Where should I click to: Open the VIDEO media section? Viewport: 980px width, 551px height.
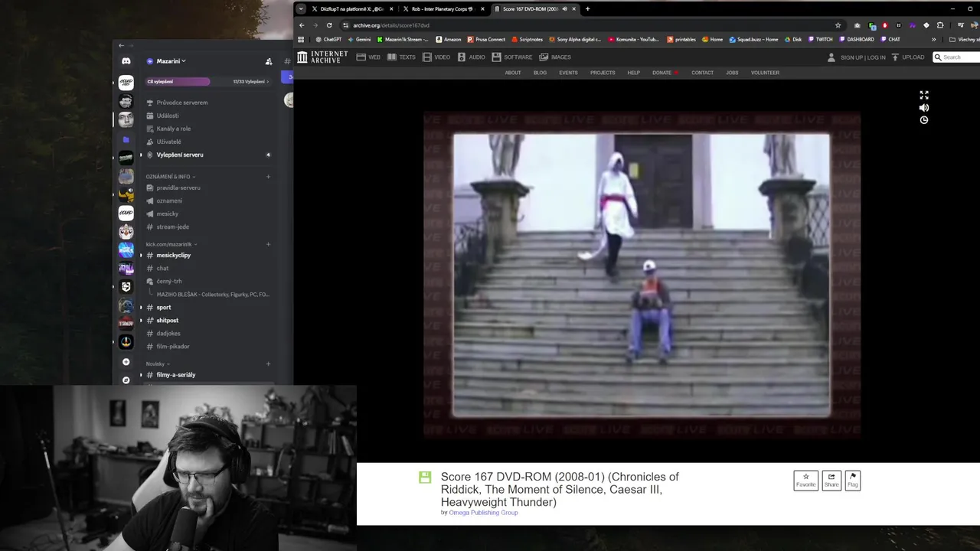(436, 57)
